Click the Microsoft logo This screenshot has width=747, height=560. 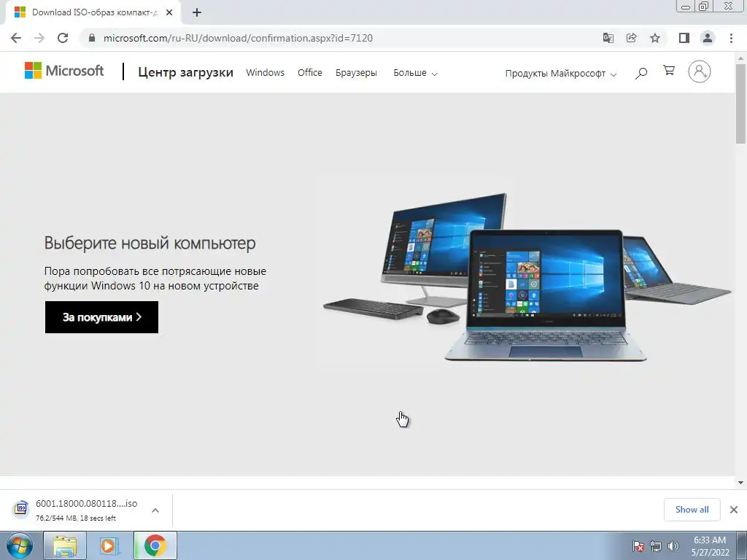click(x=64, y=71)
